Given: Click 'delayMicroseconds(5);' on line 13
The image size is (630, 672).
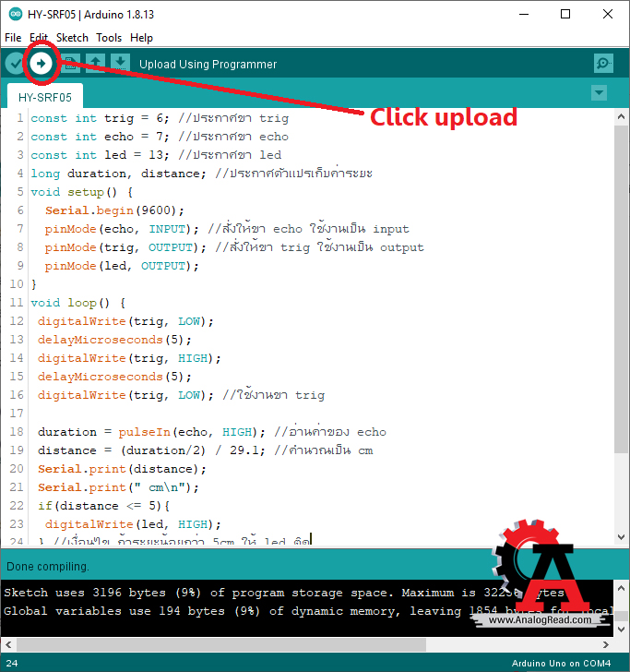Looking at the screenshot, I should (114, 340).
